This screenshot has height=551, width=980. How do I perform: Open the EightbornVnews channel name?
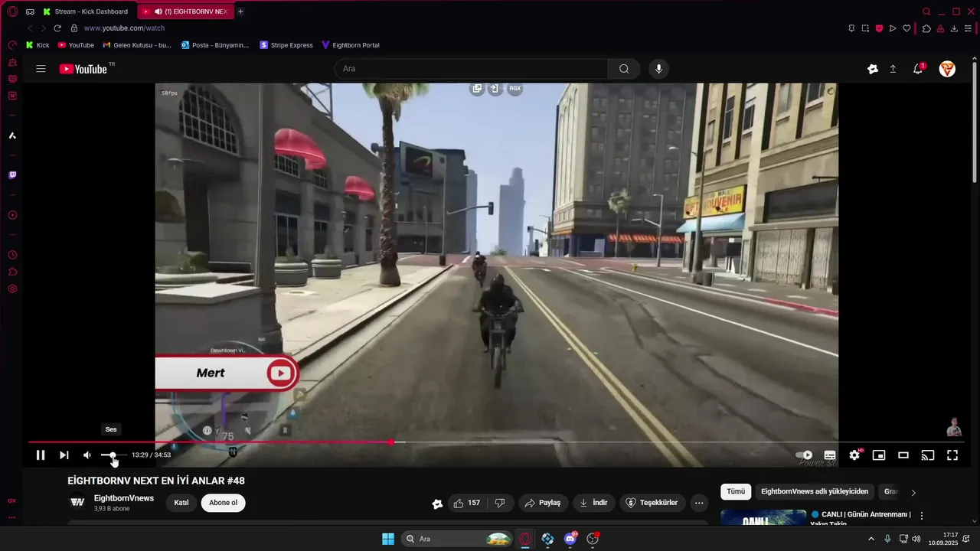tap(124, 498)
